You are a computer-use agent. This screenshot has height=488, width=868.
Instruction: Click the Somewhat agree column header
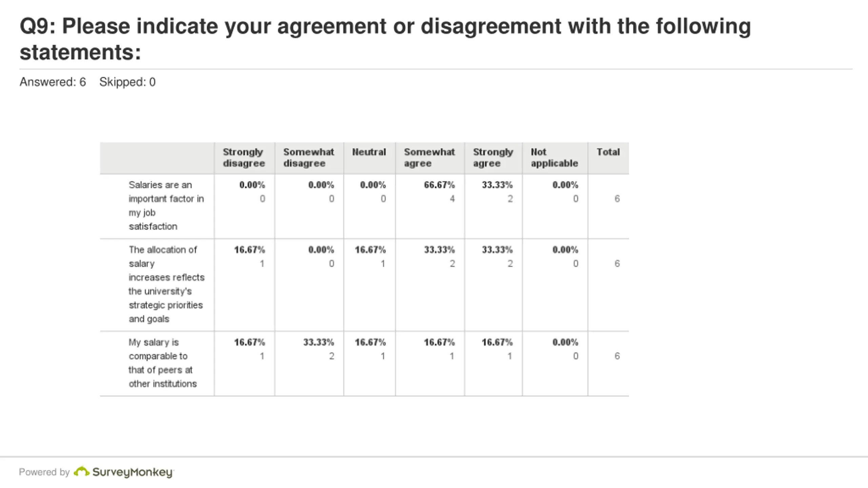click(429, 158)
